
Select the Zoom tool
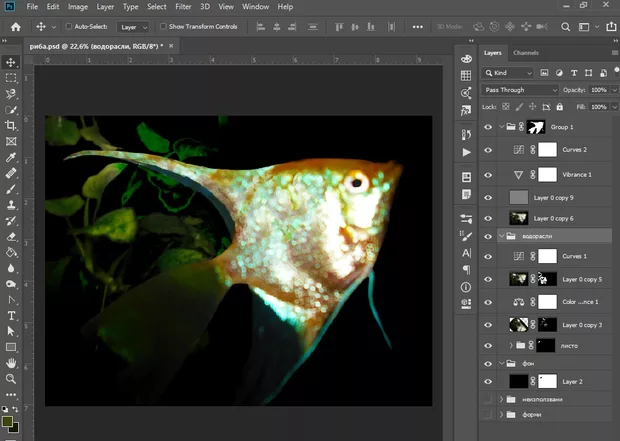click(x=11, y=378)
